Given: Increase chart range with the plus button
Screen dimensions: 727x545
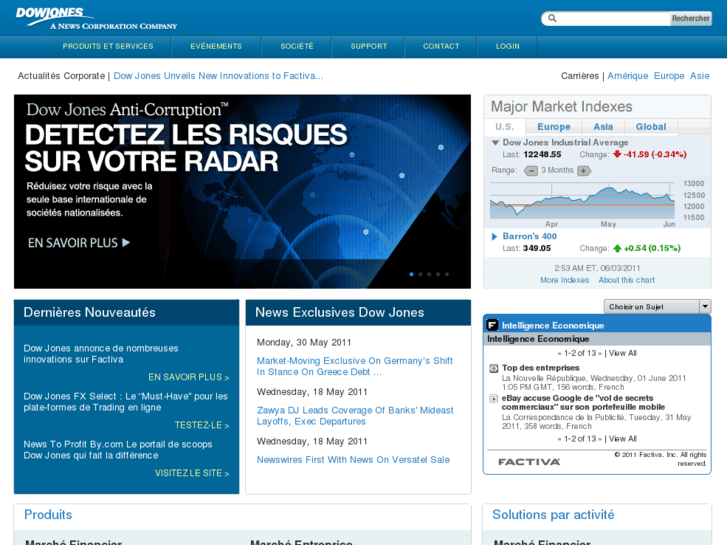Looking at the screenshot, I should [584, 171].
